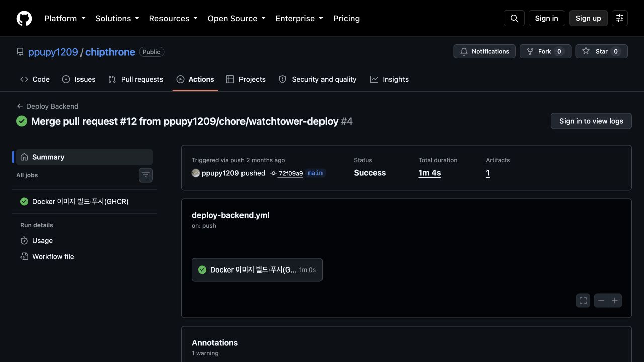
Task: Fit workflow graph to fullscreen
Action: pos(583,300)
